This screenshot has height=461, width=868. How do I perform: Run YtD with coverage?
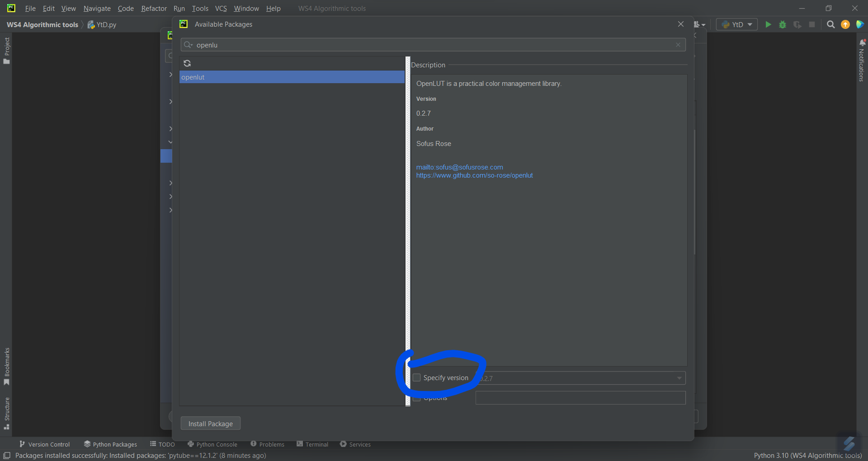(x=797, y=24)
